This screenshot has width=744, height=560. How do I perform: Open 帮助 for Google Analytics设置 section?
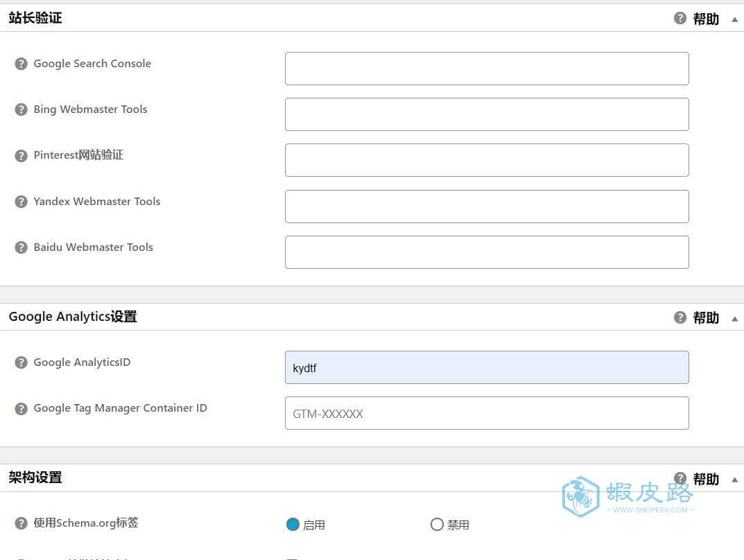[706, 317]
